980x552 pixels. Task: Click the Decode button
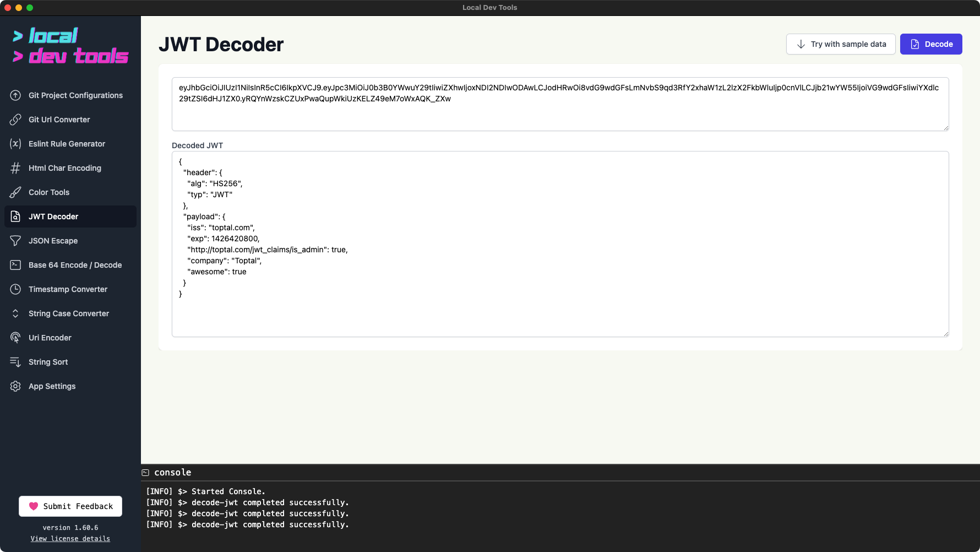pos(931,44)
